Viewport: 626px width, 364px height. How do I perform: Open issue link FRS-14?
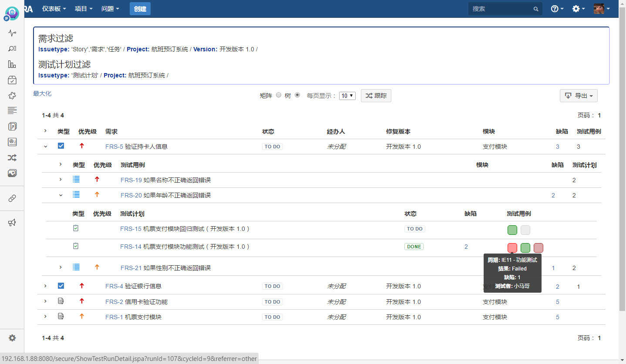[x=131, y=247]
